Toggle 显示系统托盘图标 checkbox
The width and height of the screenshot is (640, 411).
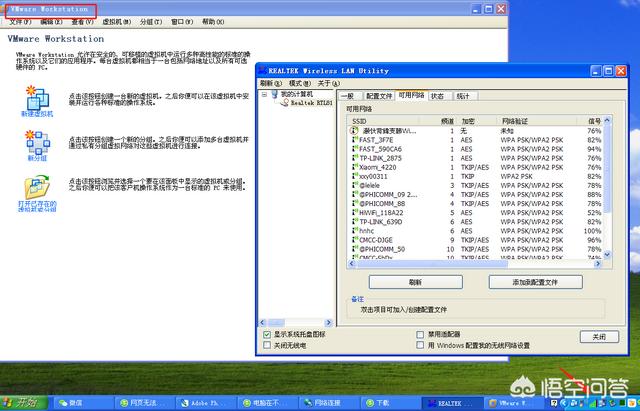pos(267,334)
